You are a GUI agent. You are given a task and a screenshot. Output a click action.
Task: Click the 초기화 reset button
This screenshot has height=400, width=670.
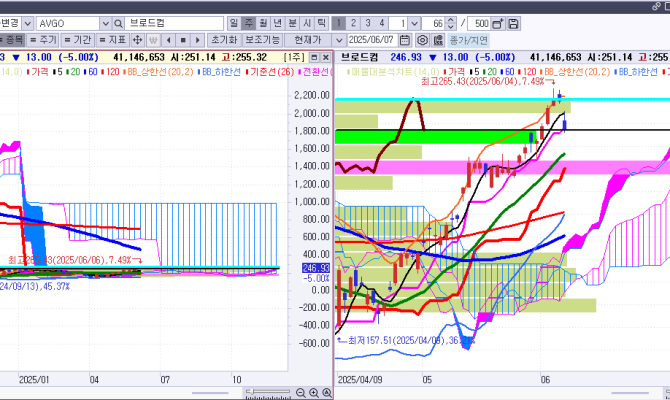(222, 39)
